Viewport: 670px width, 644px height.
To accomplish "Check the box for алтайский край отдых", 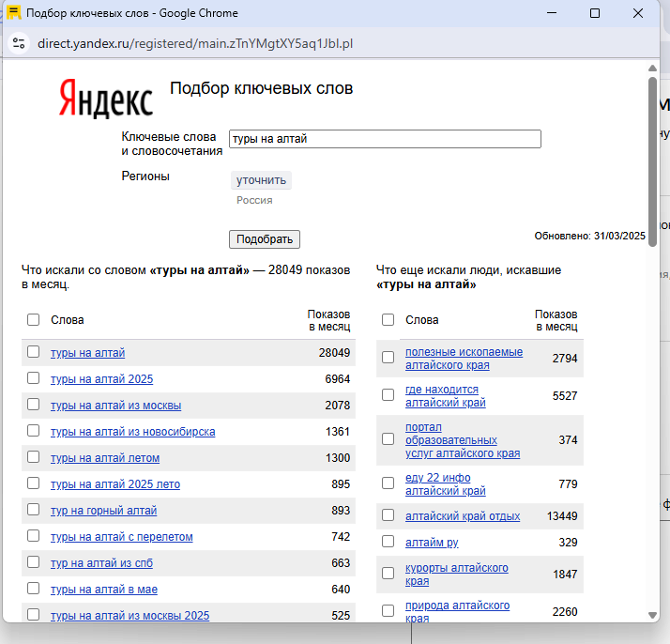I will [388, 515].
